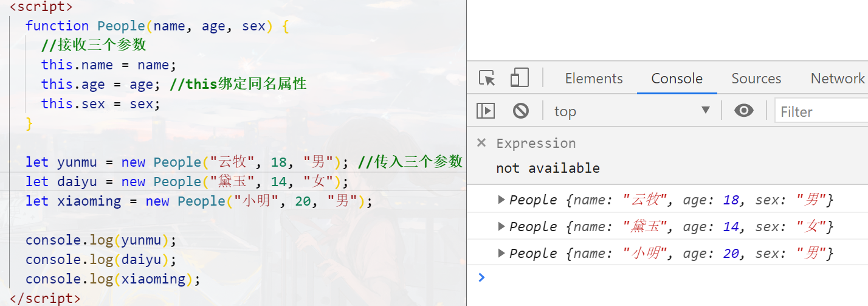The width and height of the screenshot is (868, 306).
Task: Open the top context dropdown
Action: (632, 111)
